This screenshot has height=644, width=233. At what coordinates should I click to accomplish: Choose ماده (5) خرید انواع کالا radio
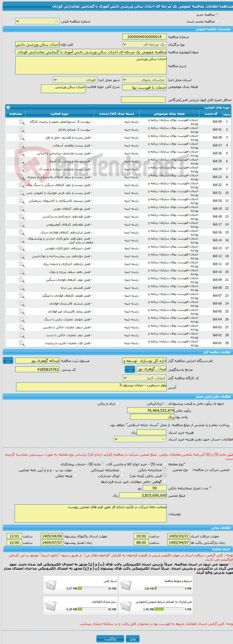[165, 464]
